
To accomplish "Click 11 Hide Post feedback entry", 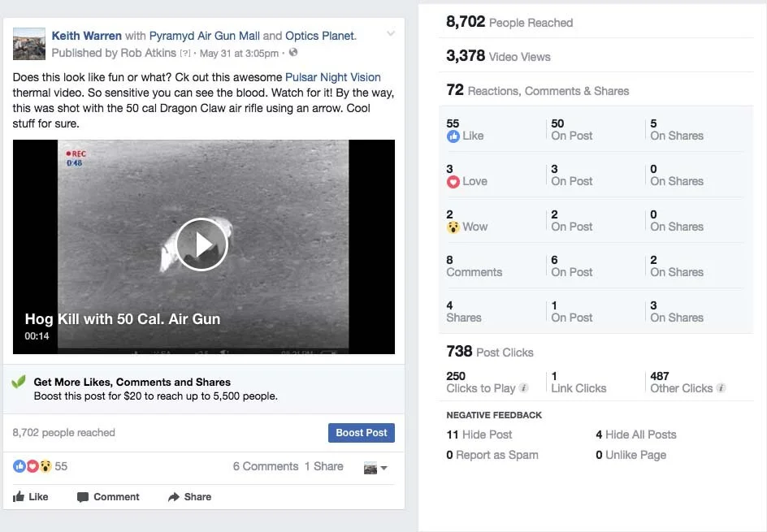I will [479, 435].
